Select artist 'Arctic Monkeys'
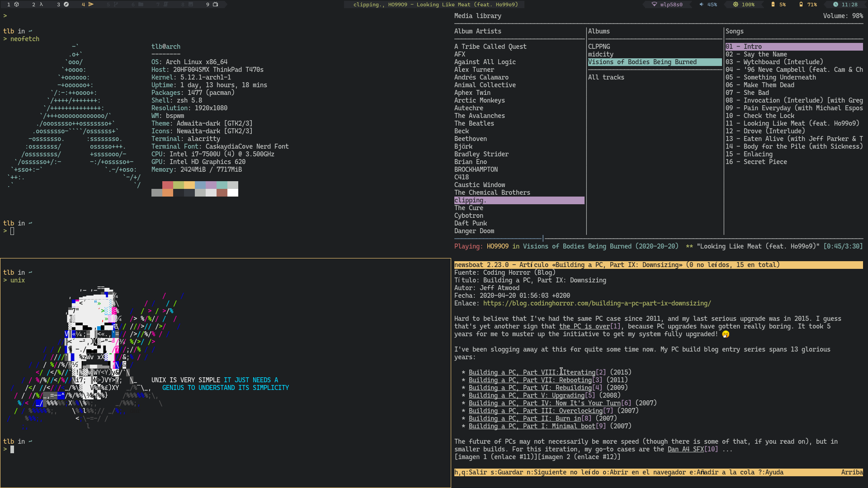The height and width of the screenshot is (488, 868). coord(479,100)
